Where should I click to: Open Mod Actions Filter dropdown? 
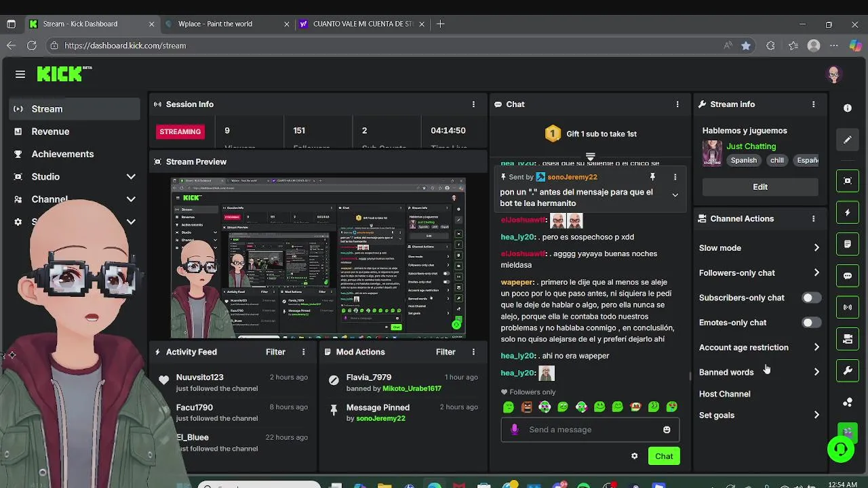tap(446, 352)
